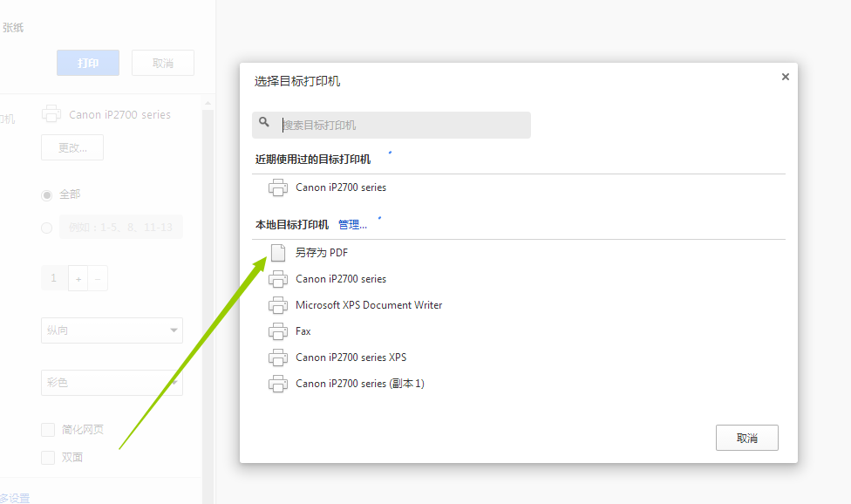Click printer icon beside recent Canon iP2700 series
Viewport: 851px width, 504px height.
278,187
